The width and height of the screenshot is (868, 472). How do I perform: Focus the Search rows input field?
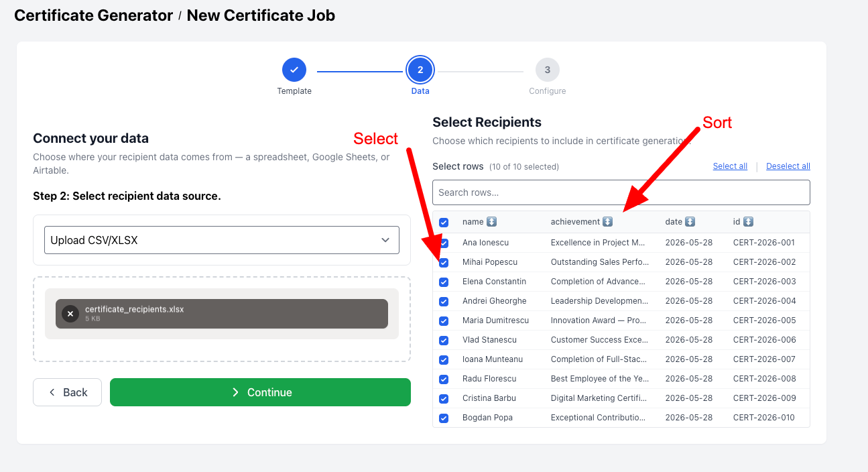[x=621, y=192]
